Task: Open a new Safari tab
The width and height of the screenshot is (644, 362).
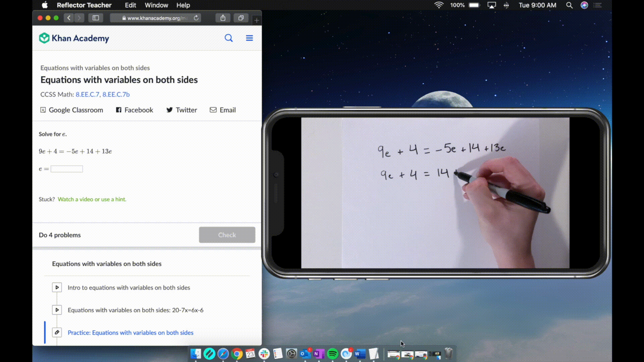Action: (x=257, y=20)
